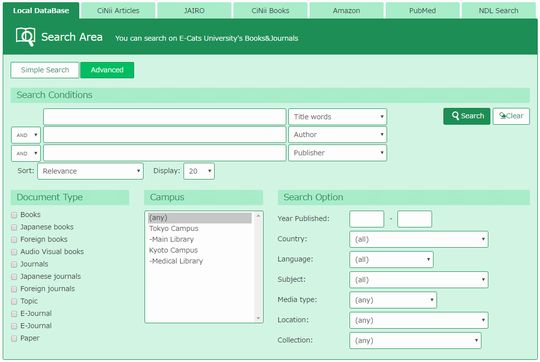
Task: Enable the Foreign journals checkbox
Action: [14, 289]
